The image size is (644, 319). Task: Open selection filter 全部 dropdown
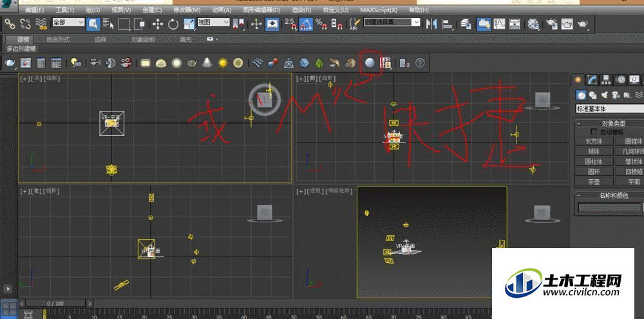click(x=68, y=22)
